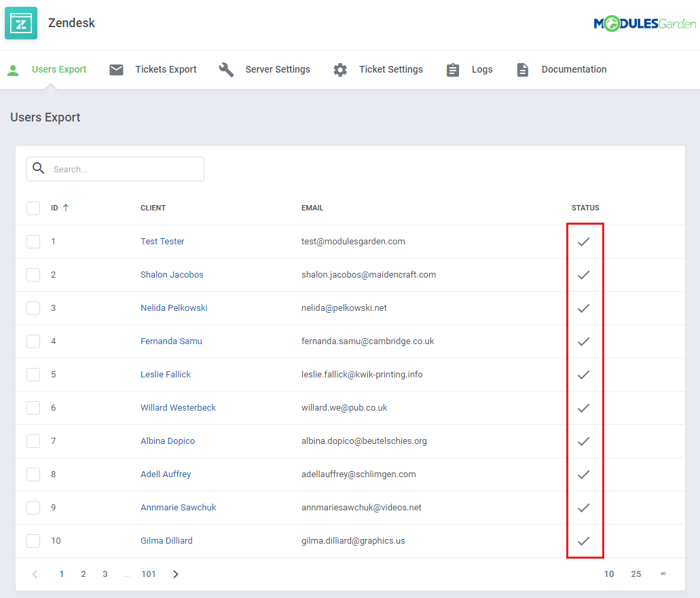Click into the Search field
Screen dimensions: 700x598
pyautogui.click(x=115, y=169)
